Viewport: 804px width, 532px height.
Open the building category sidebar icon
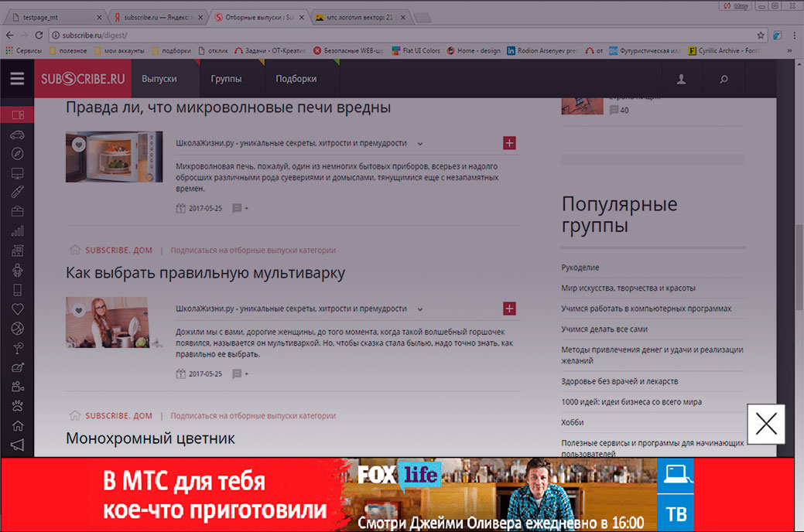pyautogui.click(x=17, y=250)
